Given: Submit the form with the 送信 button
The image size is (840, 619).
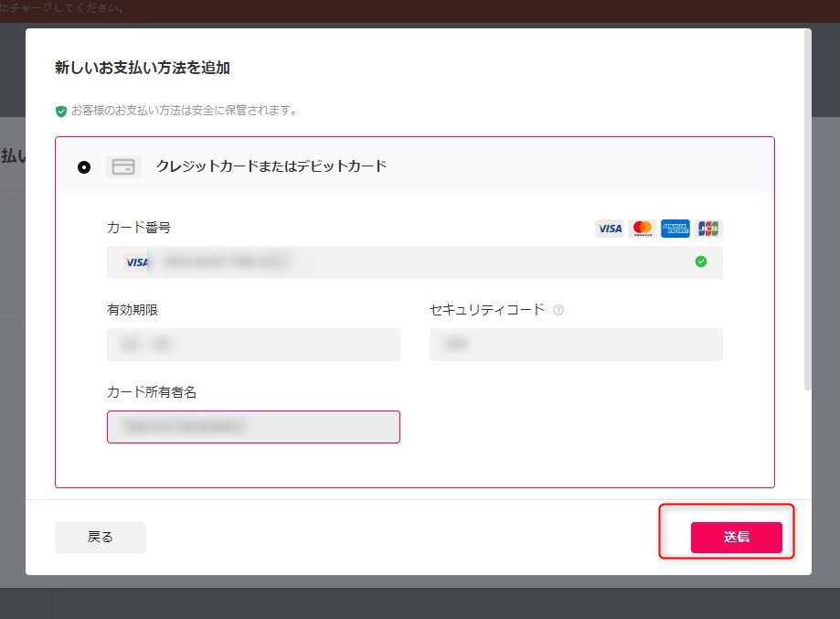Looking at the screenshot, I should pyautogui.click(x=736, y=538).
